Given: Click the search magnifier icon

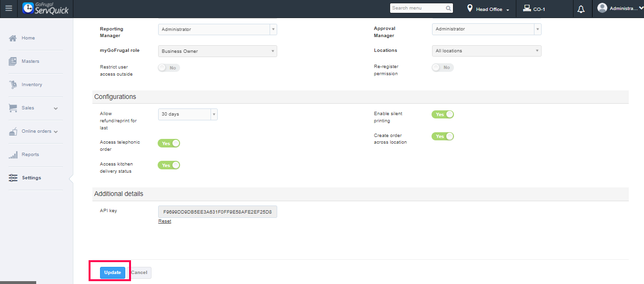Looking at the screenshot, I should 448,8.
